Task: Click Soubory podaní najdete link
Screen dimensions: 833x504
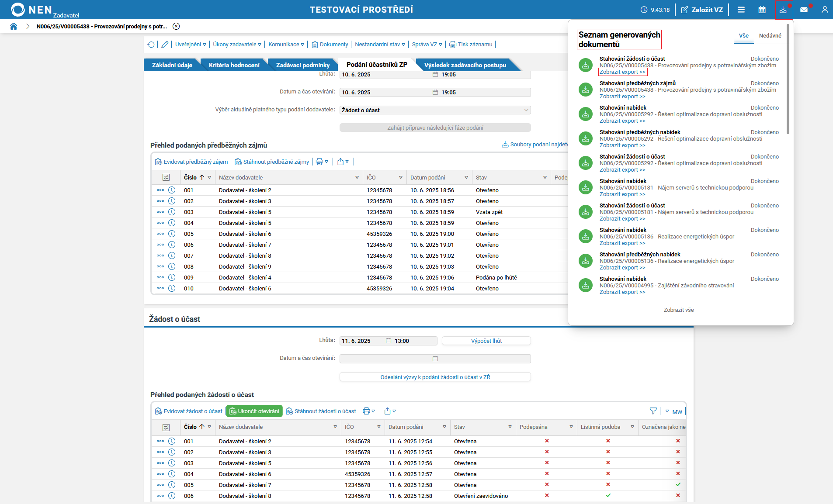Action: (535, 145)
